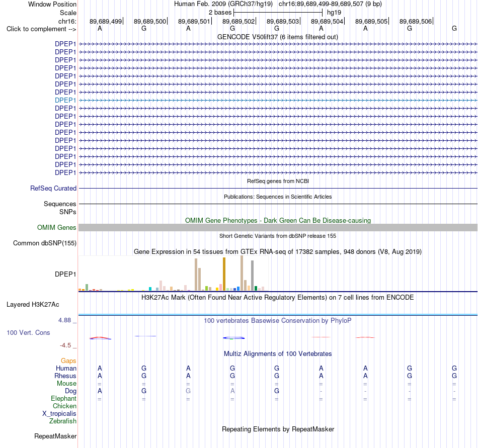Click the 'hg19' label beside the scale bar
The width and height of the screenshot is (478, 448).
(334, 13)
